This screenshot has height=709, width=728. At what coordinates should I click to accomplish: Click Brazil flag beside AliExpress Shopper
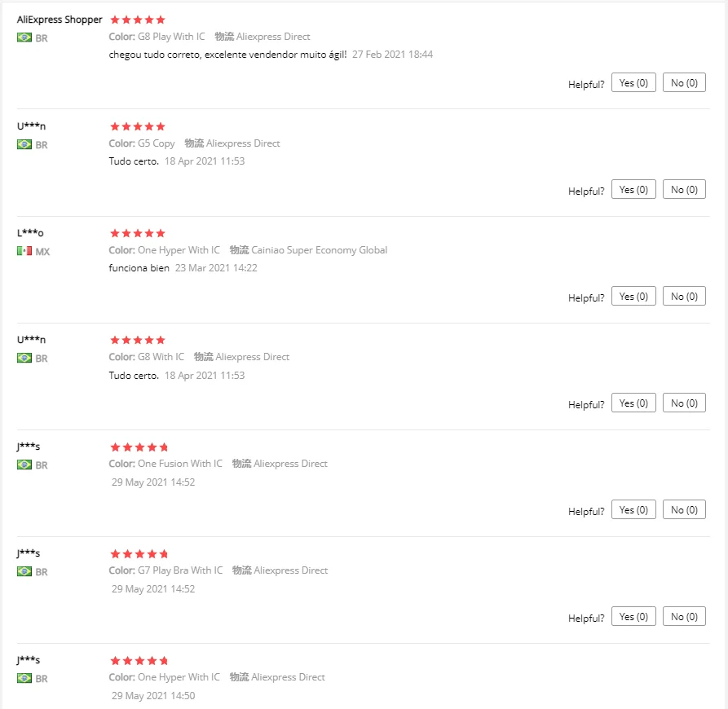[x=24, y=37]
